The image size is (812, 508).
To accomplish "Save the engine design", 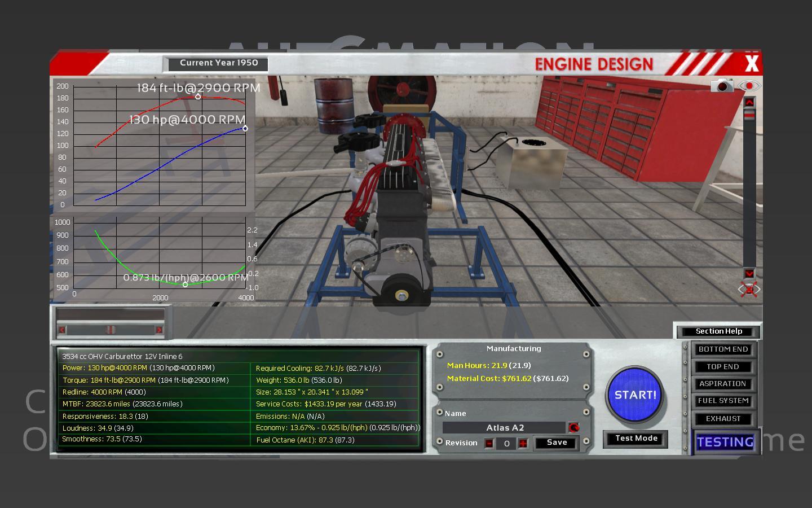I will [557, 443].
